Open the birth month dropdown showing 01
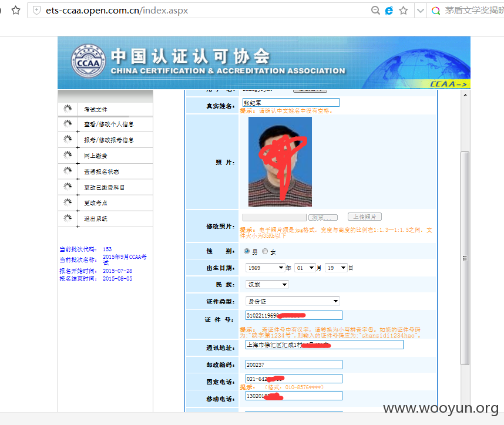The height and width of the screenshot is (425, 504). tap(305, 268)
